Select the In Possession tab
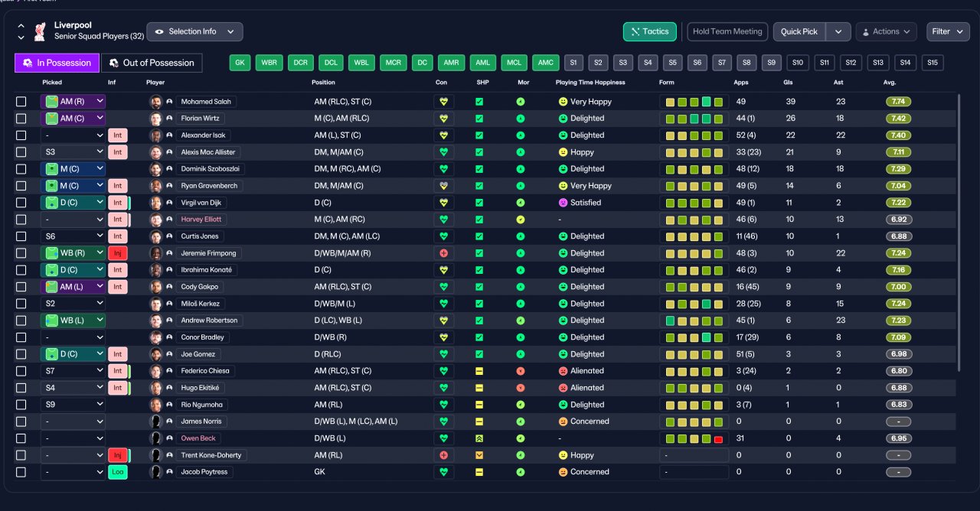980x511 pixels. (57, 63)
